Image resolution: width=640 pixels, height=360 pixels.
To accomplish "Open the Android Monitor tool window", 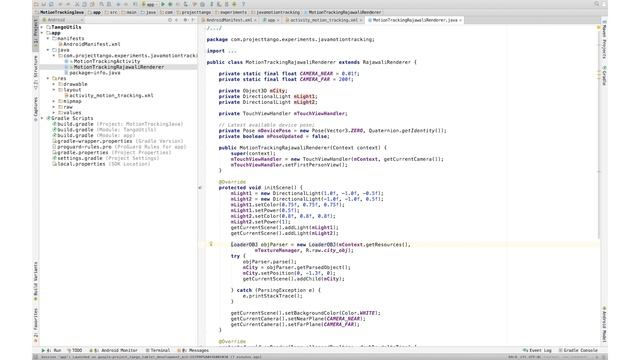I will (114, 350).
